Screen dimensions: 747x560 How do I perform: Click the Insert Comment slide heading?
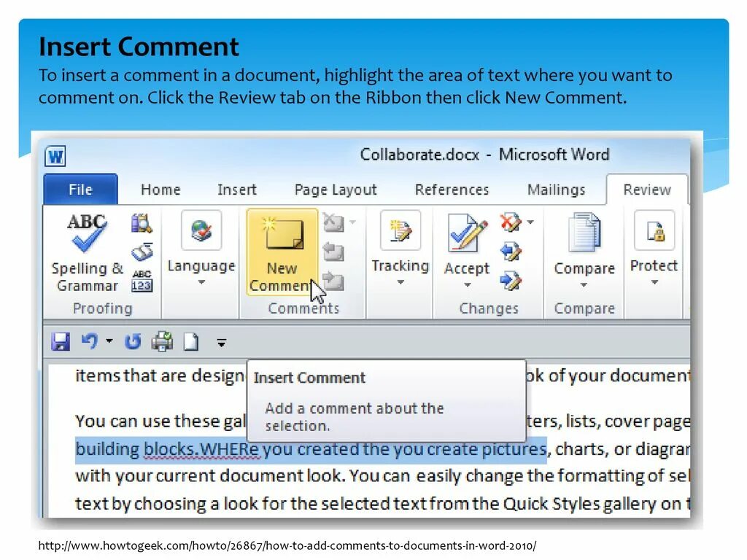tap(139, 47)
